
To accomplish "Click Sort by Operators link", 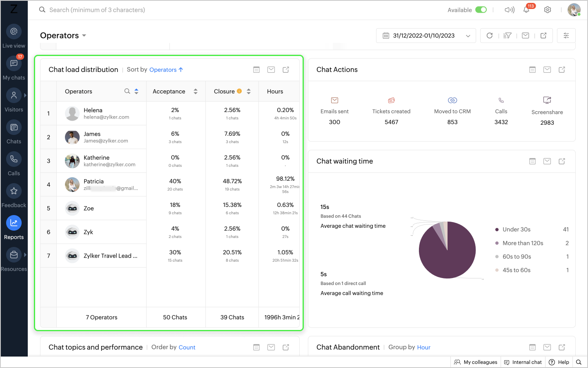I will (x=166, y=70).
